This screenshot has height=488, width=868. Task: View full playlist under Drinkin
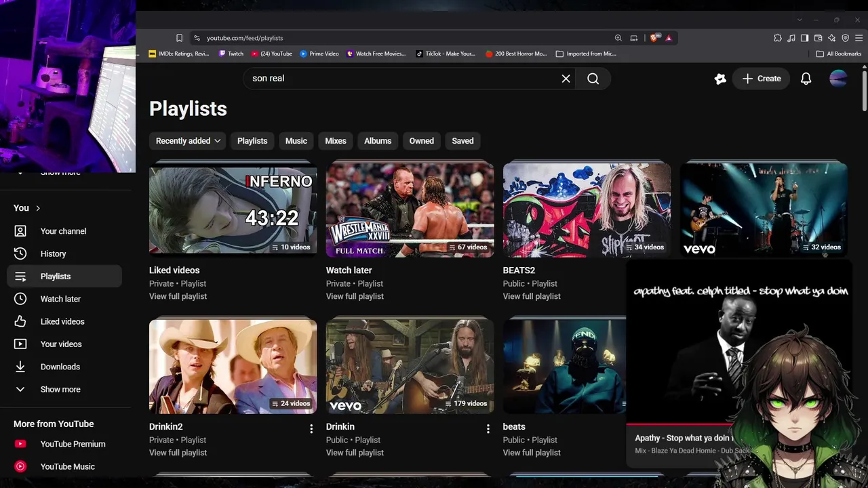[x=355, y=453]
